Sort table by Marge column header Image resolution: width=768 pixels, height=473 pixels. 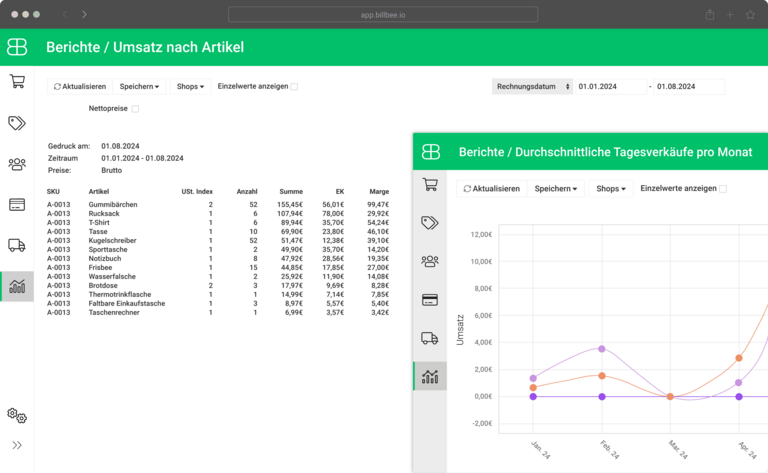[378, 191]
